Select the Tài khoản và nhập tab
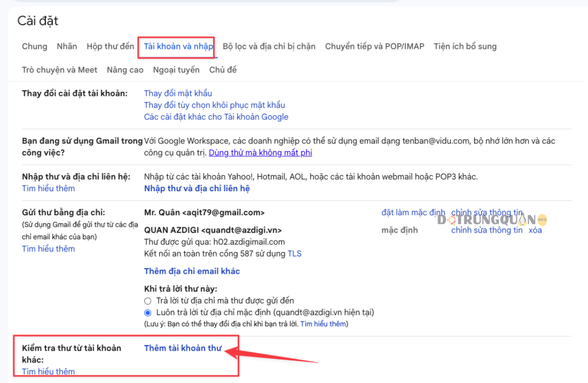 [178, 47]
